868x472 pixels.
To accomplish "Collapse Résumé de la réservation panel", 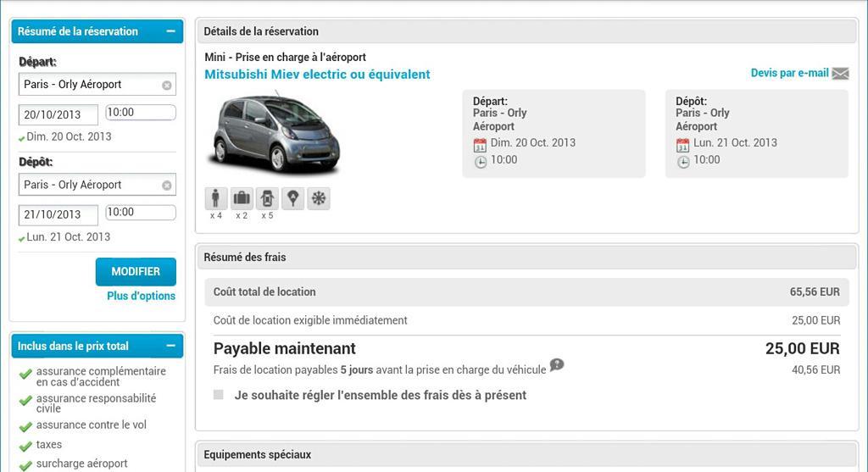I will tap(171, 31).
